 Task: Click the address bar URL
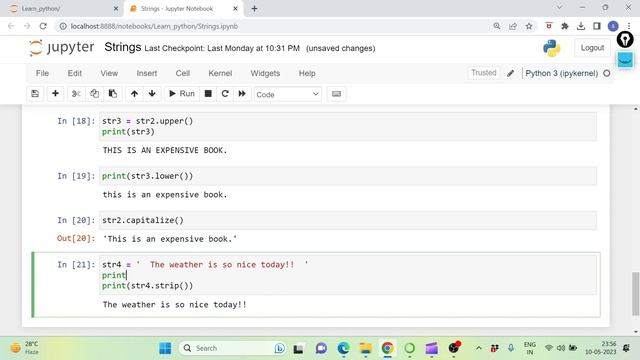click(154, 26)
